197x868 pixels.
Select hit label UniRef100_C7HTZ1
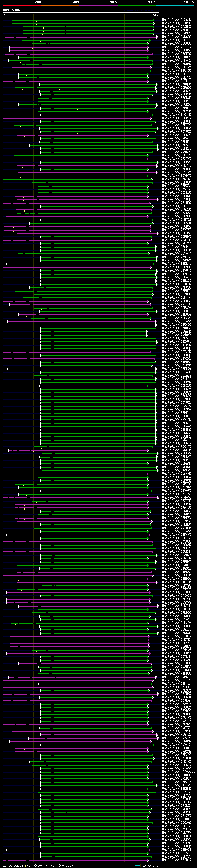(x=177, y=67)
